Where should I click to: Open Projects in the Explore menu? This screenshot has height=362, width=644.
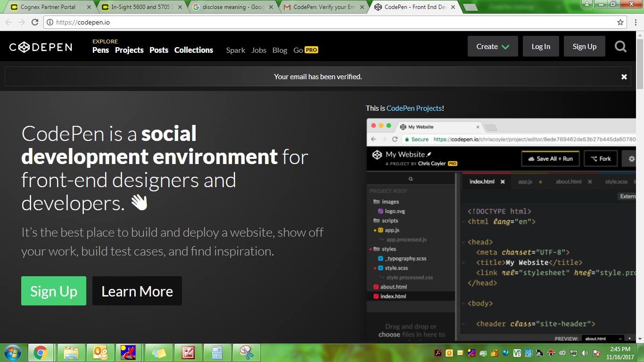(x=129, y=50)
